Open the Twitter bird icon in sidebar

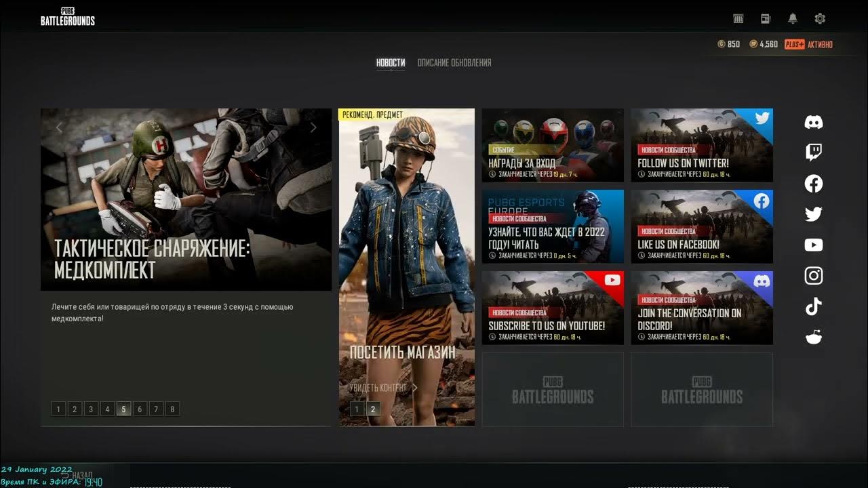[814, 214]
